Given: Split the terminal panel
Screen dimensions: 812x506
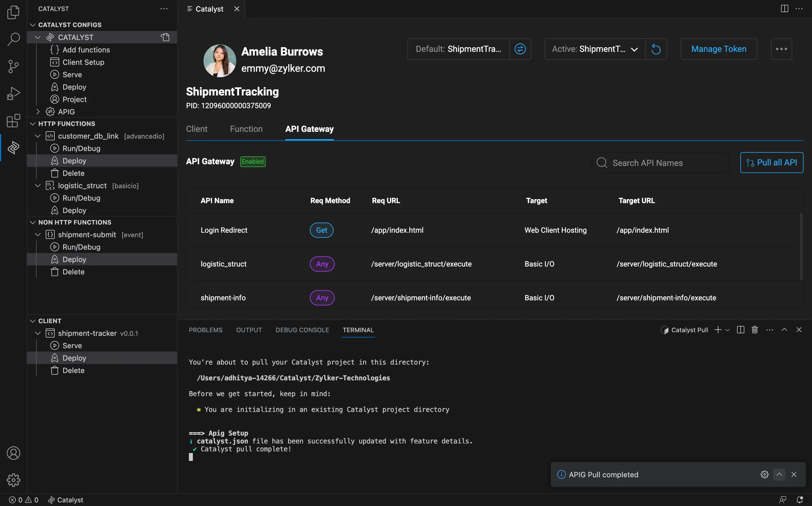Looking at the screenshot, I should [x=740, y=330].
